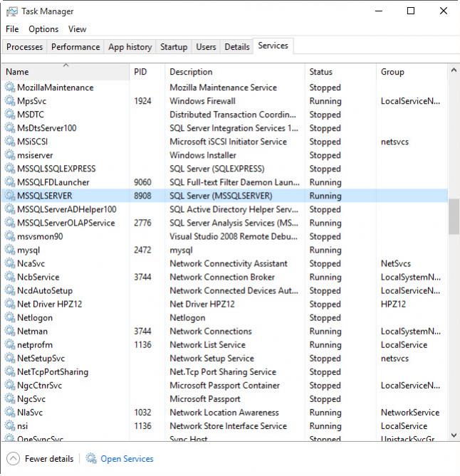This screenshot has height=476, width=460.
Task: Sort services by PID column header
Action: coord(147,72)
